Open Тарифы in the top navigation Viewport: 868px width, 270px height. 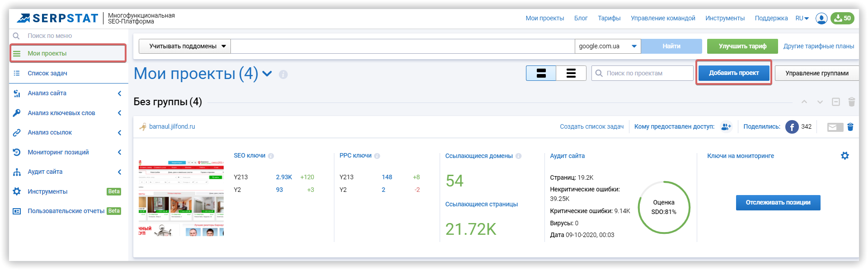coord(609,18)
